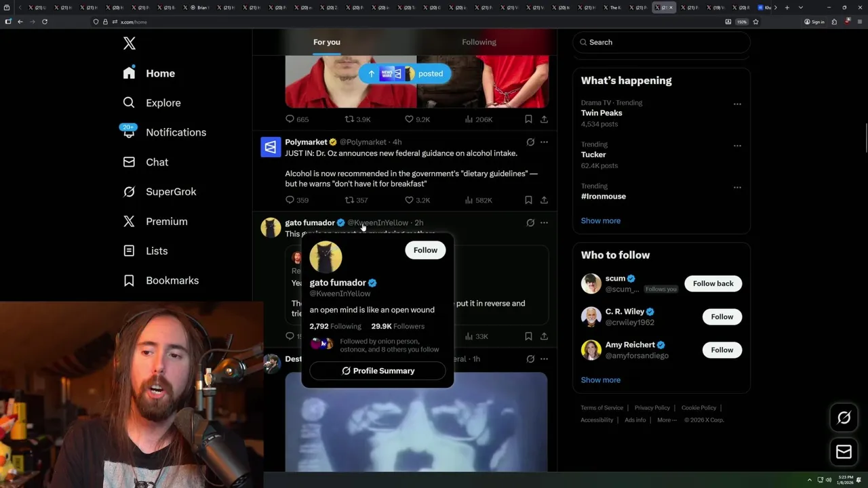This screenshot has height=488, width=868.
Task: Click the Search input field
Action: coord(661,42)
